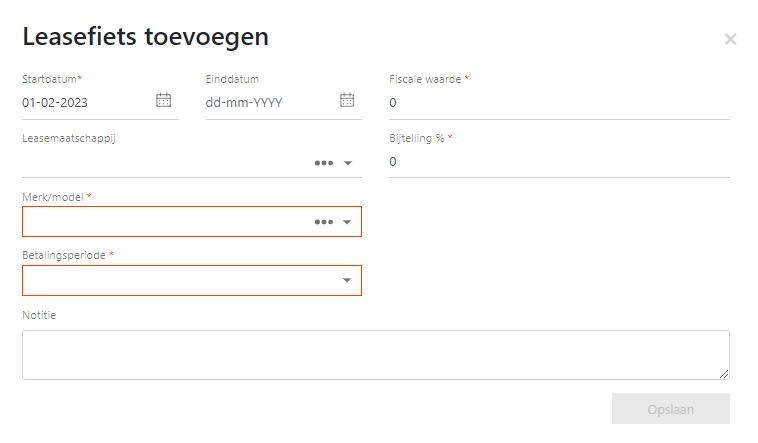Focus the Bijtelling % input
The height and width of the screenshot is (443, 758).
pos(559,162)
